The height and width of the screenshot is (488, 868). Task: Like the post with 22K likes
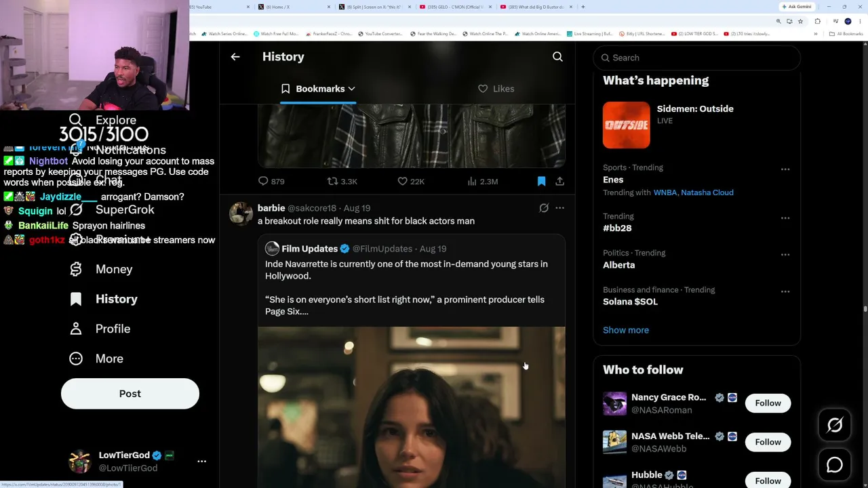point(410,182)
